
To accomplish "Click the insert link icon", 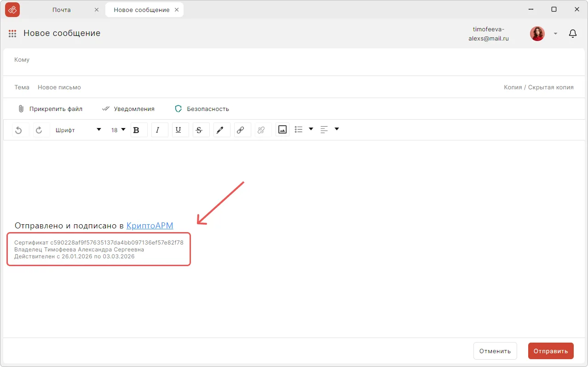I will (x=240, y=130).
